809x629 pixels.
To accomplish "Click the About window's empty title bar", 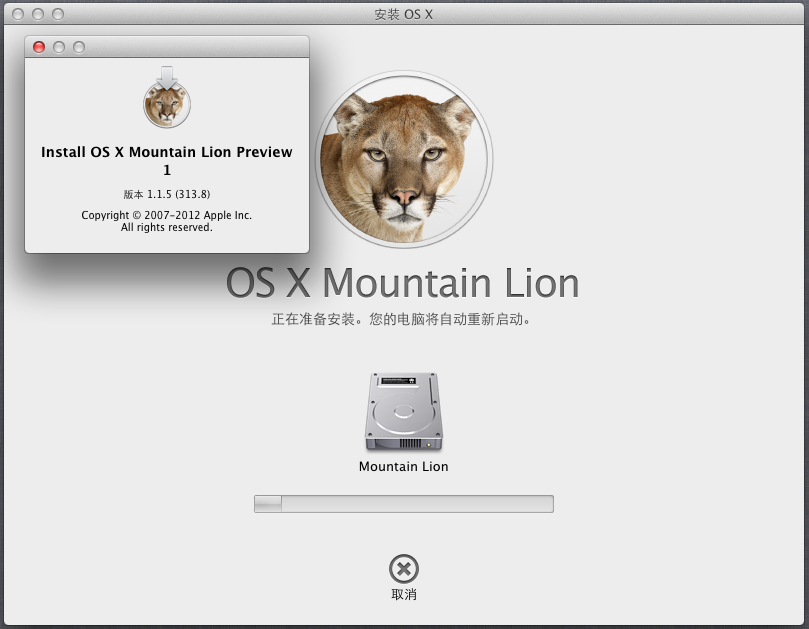I will [190, 47].
